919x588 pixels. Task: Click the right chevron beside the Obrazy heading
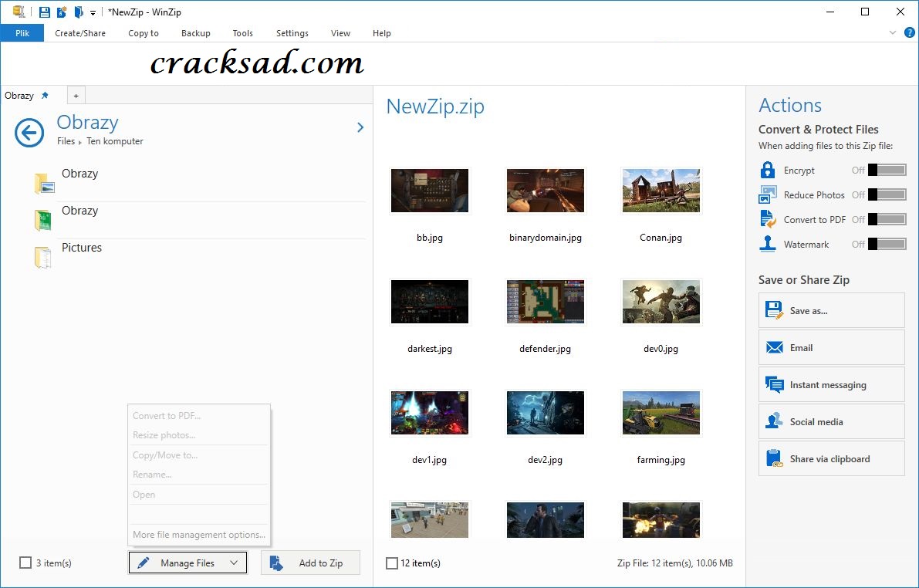coord(360,127)
